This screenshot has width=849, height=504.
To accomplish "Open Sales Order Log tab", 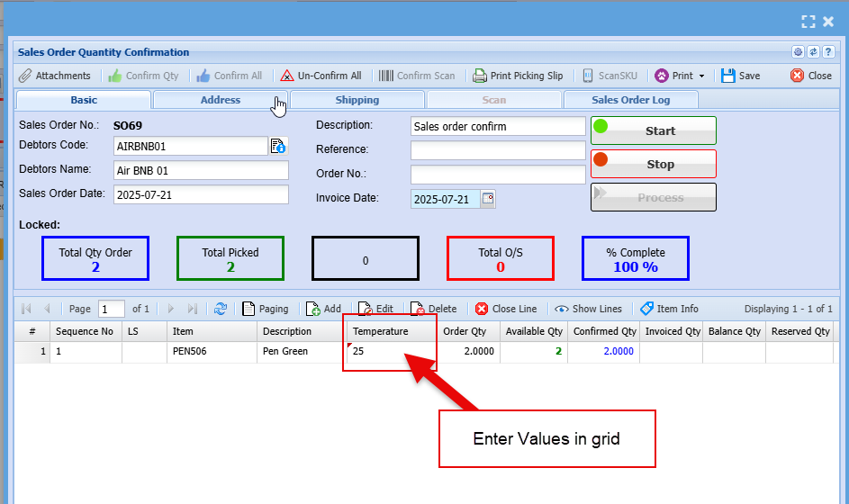I will [631, 100].
